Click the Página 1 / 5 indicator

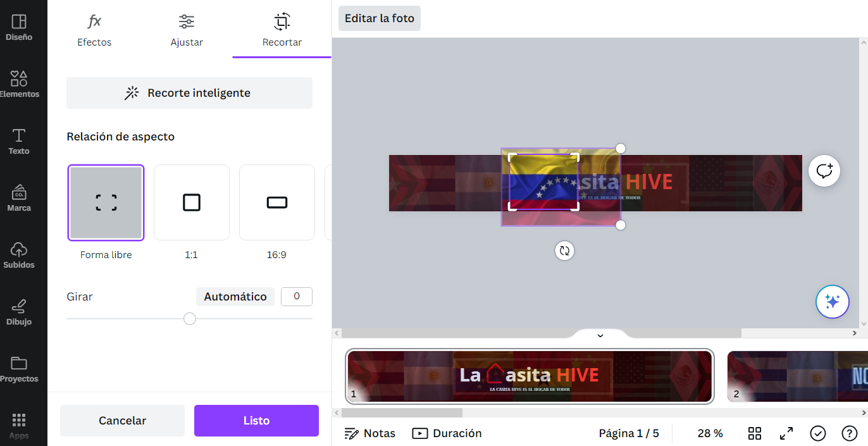(x=629, y=433)
